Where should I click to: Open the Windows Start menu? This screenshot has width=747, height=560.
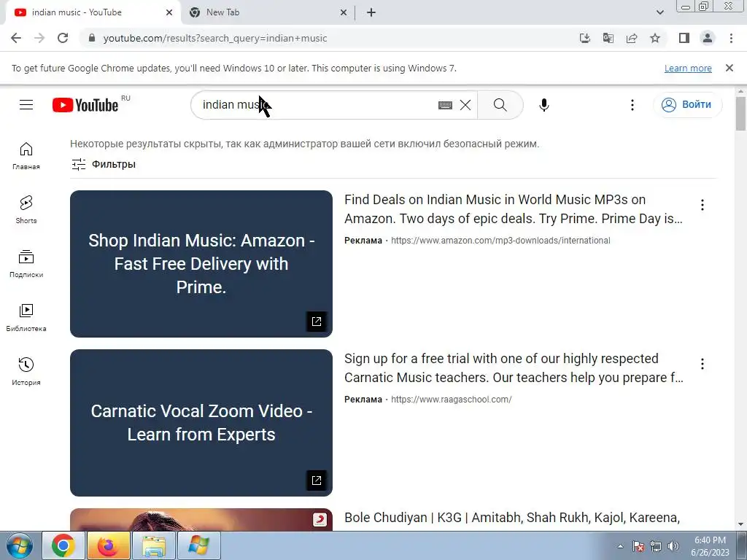coord(20,546)
